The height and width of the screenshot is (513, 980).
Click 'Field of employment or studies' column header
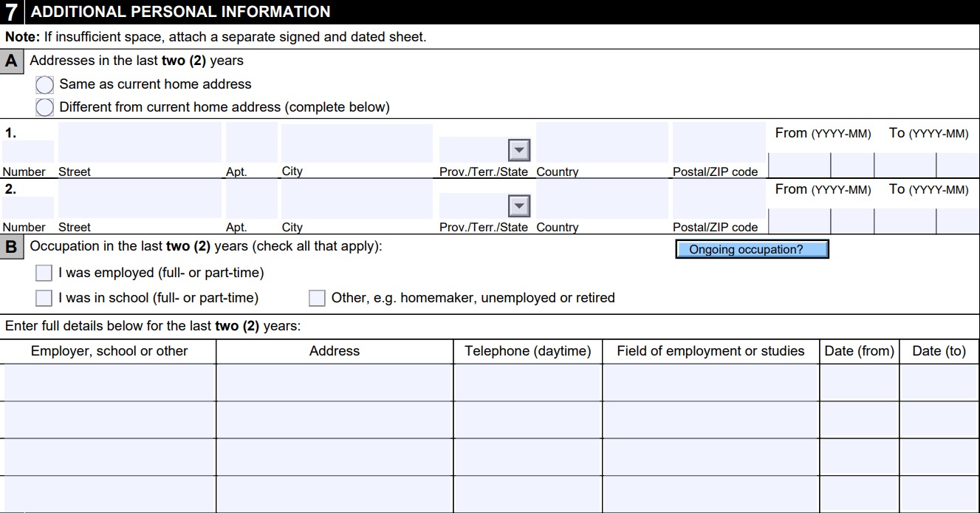tap(710, 351)
